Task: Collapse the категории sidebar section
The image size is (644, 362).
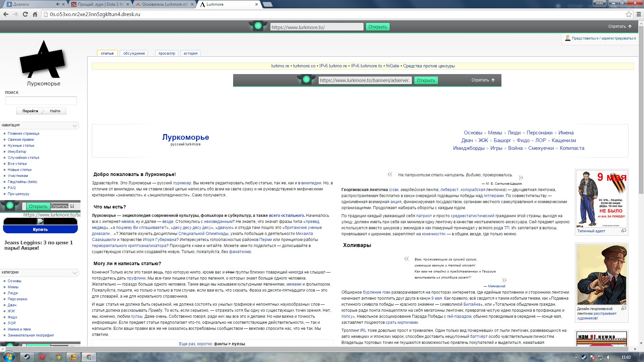Action: pos(75,273)
